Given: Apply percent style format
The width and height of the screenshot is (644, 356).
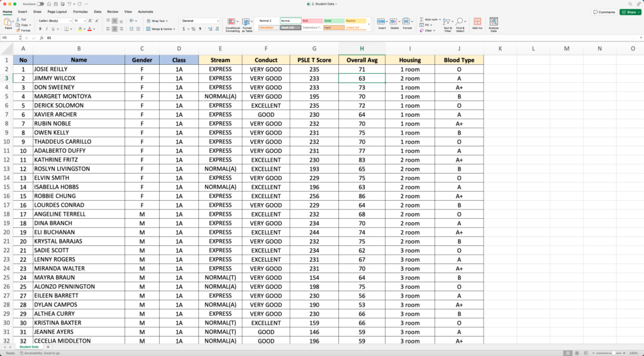Looking at the screenshot, I should tap(194, 29).
